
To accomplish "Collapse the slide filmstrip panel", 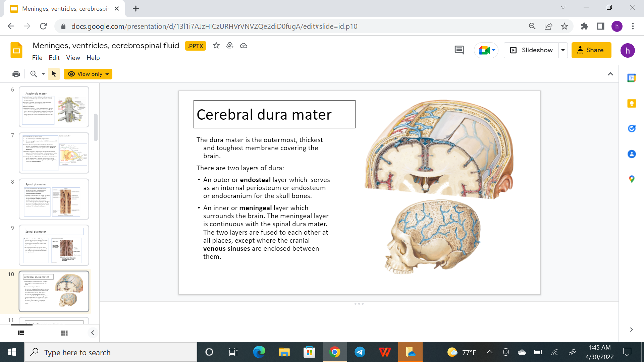I will pos(93,333).
